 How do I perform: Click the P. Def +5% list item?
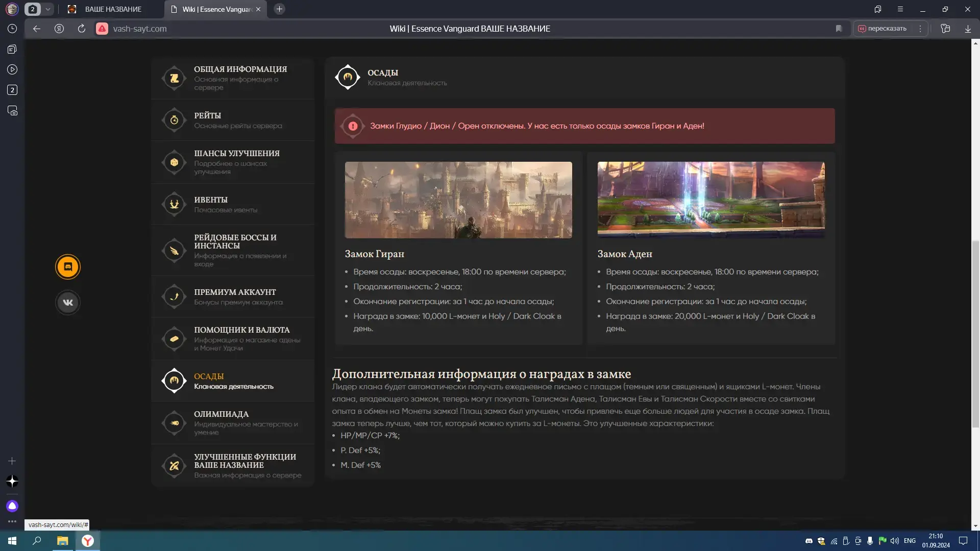point(360,450)
